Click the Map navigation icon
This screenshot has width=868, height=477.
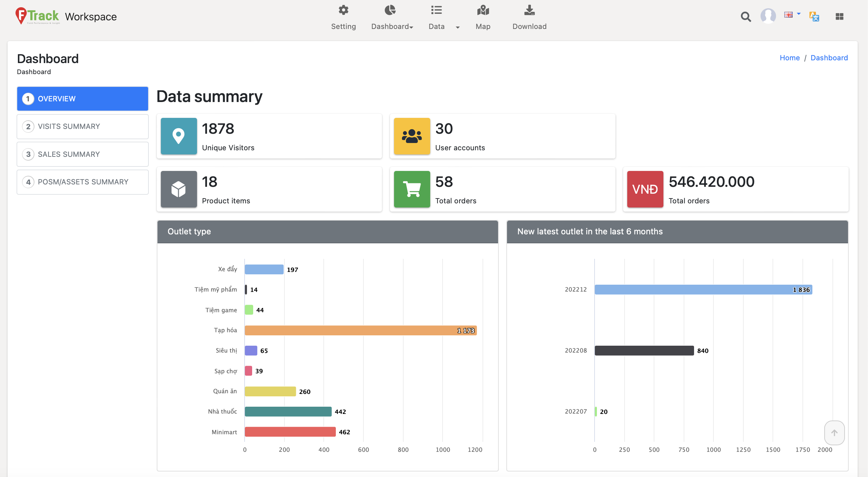(483, 10)
